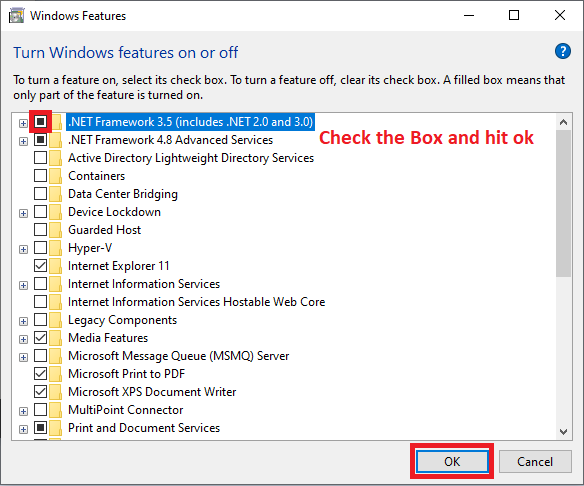The height and width of the screenshot is (486, 584).
Task: Expand the Device Lockdown node
Action: [x=23, y=213]
